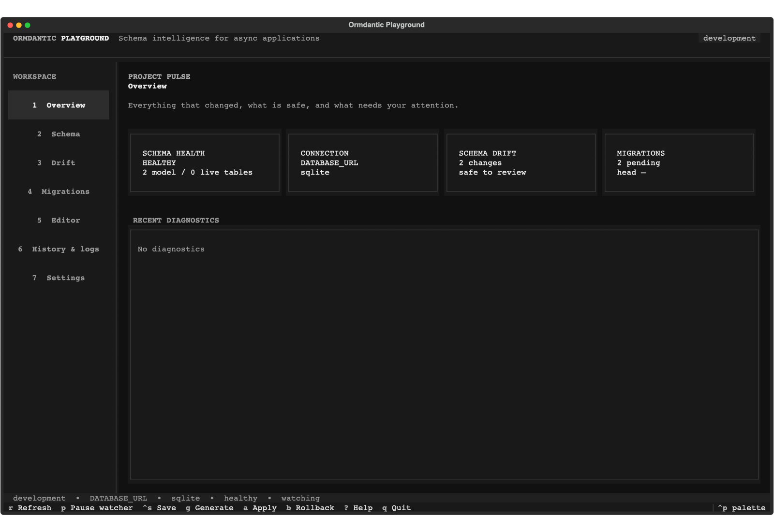Click 'DATABASE_URL' in the status bar
The height and width of the screenshot is (532, 774).
(x=118, y=498)
